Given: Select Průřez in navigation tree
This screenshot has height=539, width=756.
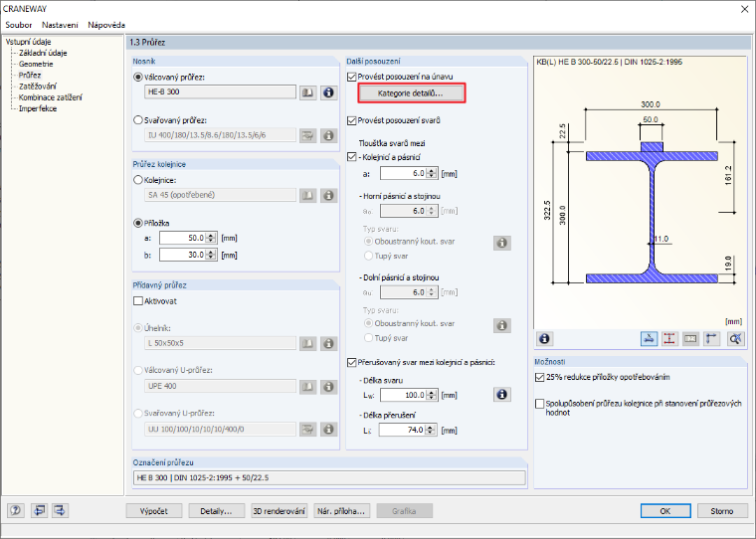Looking at the screenshot, I should point(30,76).
